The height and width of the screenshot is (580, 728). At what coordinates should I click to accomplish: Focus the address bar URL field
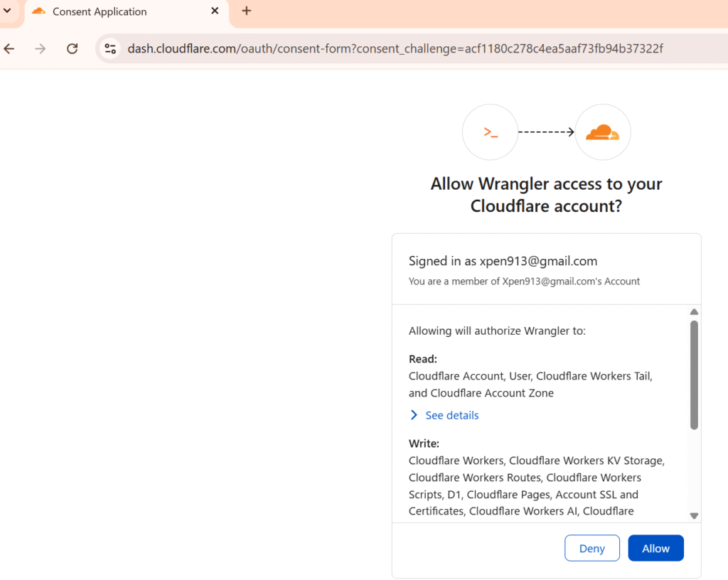pos(395,48)
